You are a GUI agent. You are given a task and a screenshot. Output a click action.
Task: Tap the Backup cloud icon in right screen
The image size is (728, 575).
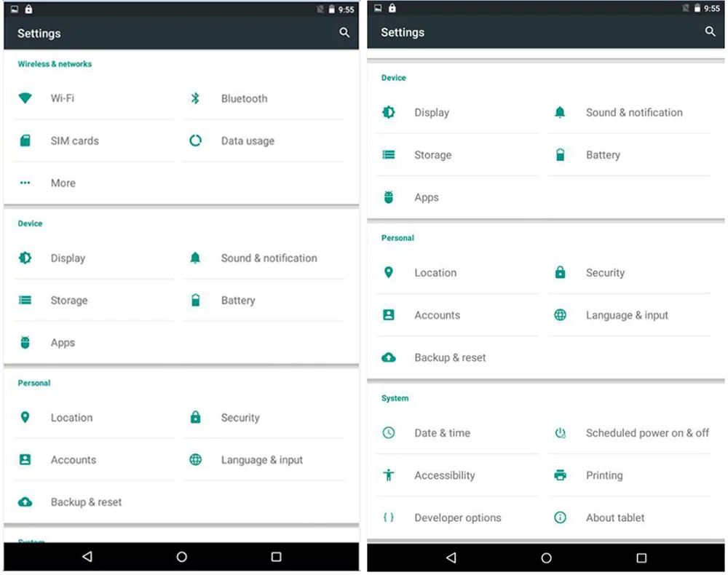pyautogui.click(x=389, y=357)
